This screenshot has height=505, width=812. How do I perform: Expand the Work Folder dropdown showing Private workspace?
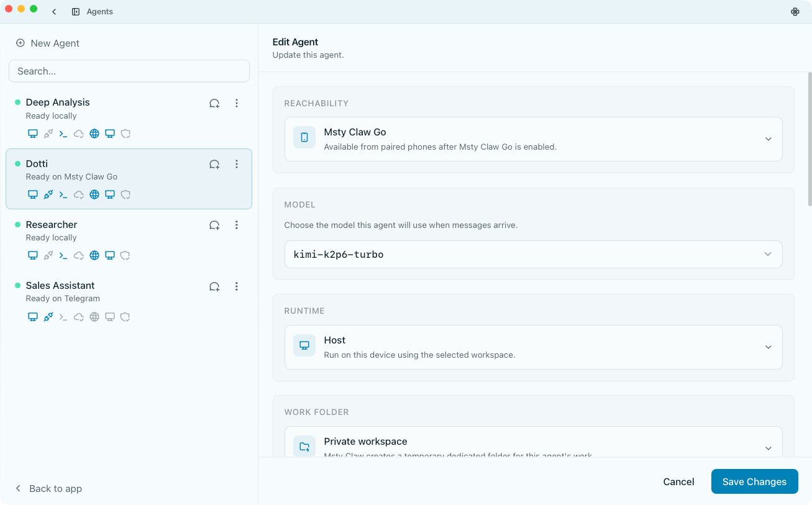[x=533, y=442]
